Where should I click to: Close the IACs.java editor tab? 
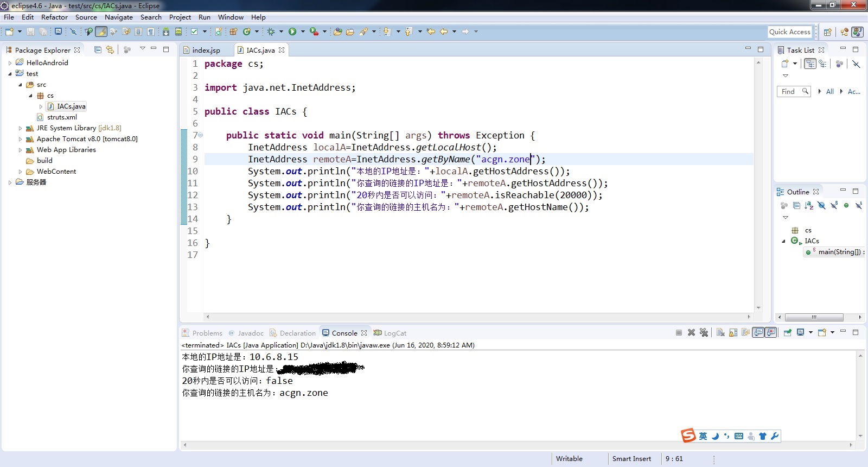(282, 50)
